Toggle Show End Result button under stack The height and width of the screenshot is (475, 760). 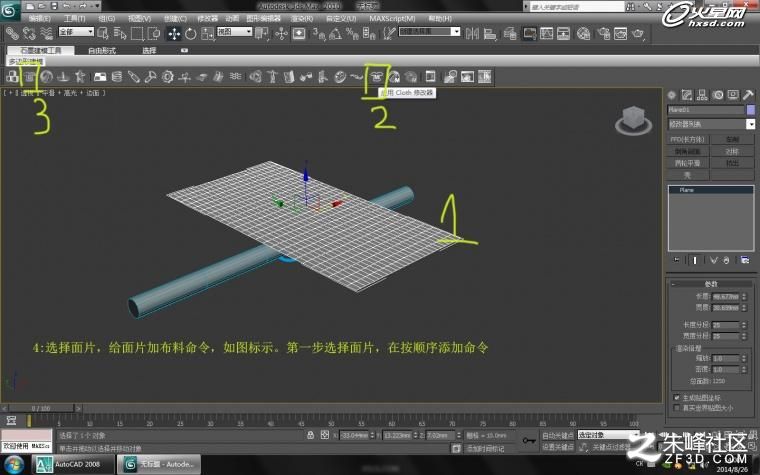click(695, 260)
